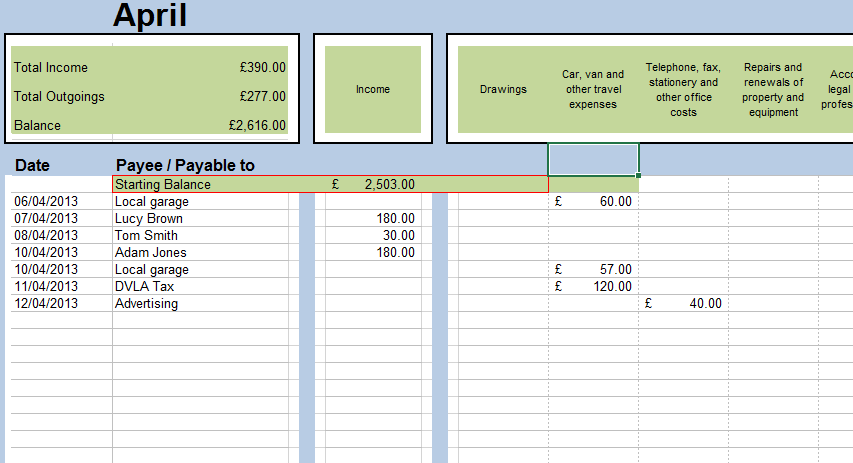Image resolution: width=853 pixels, height=463 pixels.
Task: Select Tom Smith's 30.00 income amount
Action: pos(399,235)
